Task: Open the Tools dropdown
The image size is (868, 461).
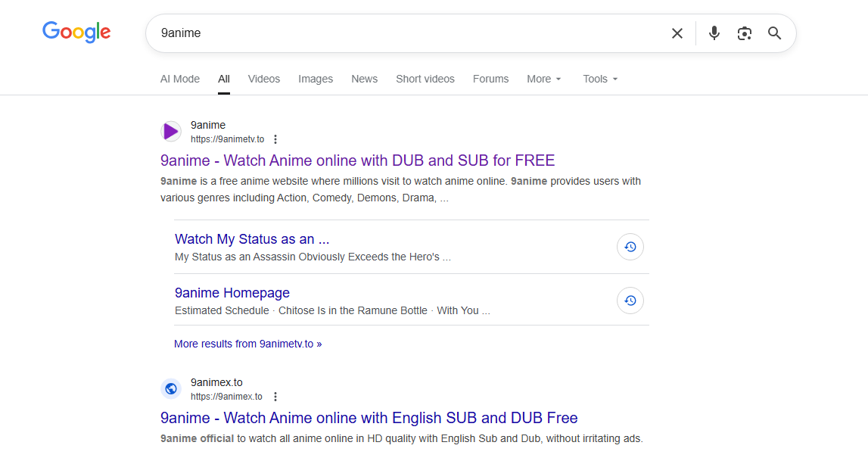Action: pyautogui.click(x=600, y=79)
